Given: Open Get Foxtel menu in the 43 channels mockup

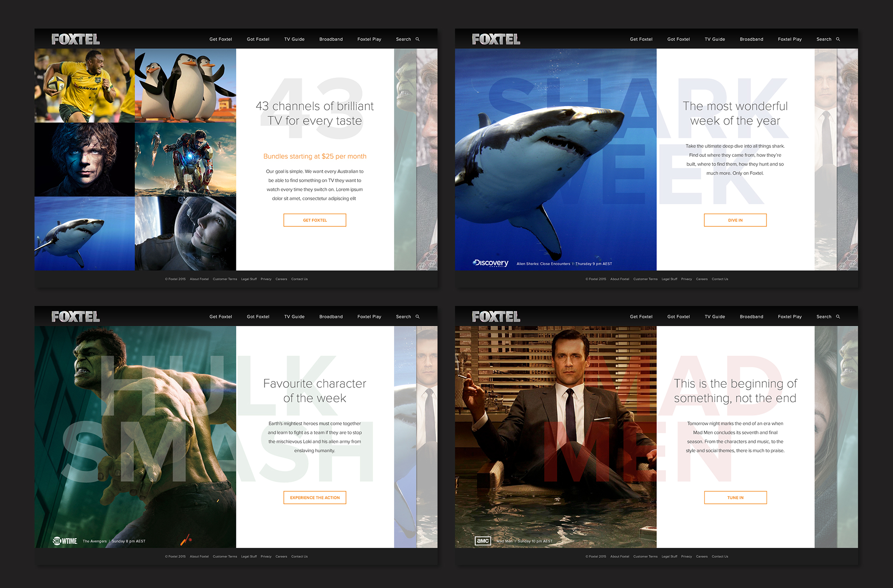Looking at the screenshot, I should pyautogui.click(x=221, y=39).
